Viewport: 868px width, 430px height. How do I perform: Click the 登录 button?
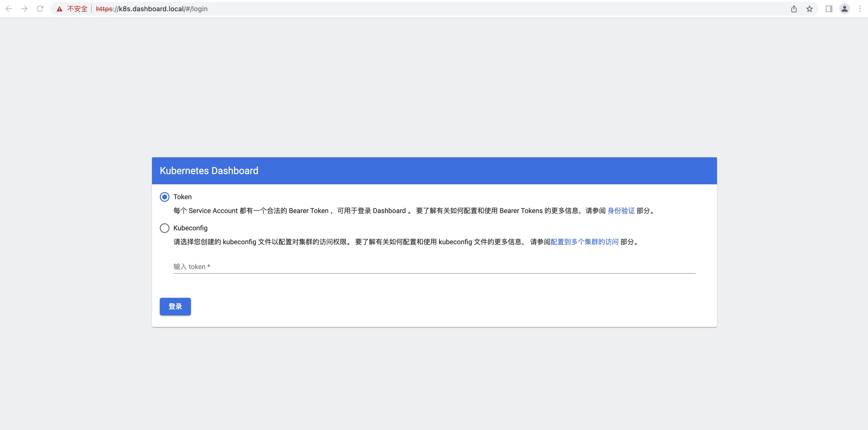tap(175, 306)
